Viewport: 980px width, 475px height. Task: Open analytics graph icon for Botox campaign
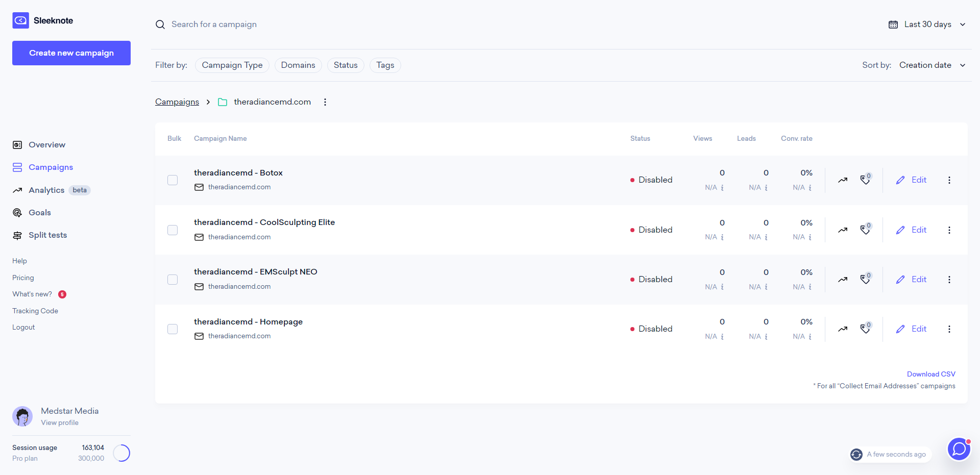pos(843,180)
